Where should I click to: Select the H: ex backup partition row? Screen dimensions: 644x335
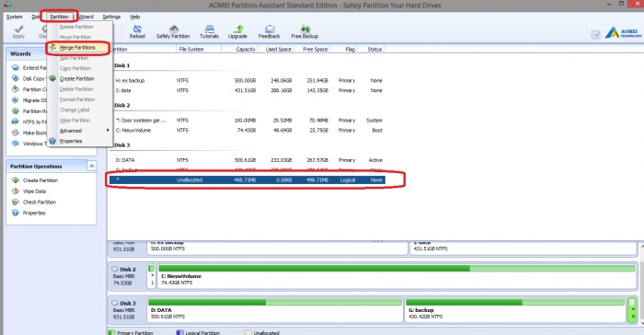click(x=247, y=81)
